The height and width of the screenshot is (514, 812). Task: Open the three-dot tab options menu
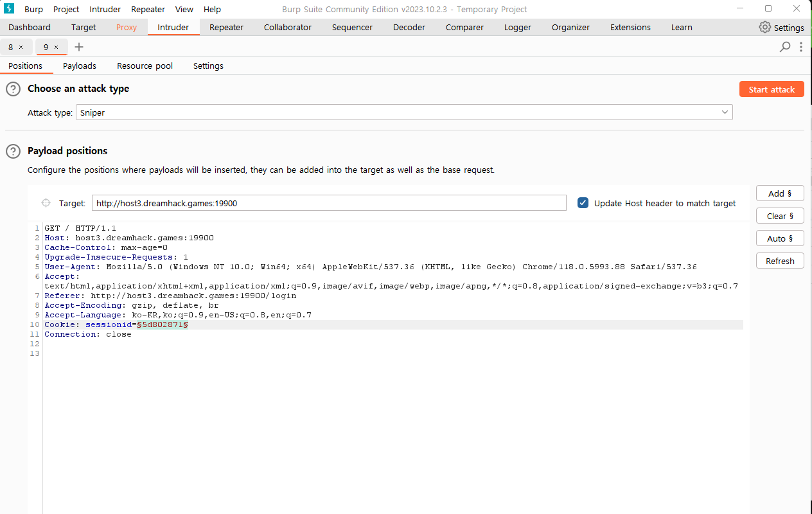coord(801,47)
